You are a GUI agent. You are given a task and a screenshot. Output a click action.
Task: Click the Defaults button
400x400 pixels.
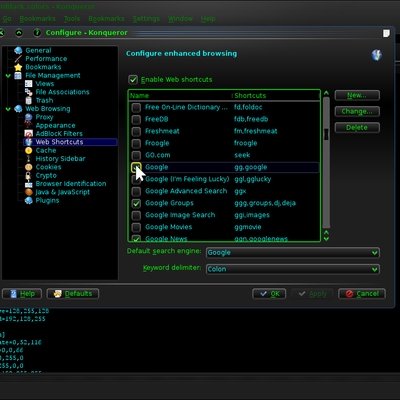click(73, 294)
